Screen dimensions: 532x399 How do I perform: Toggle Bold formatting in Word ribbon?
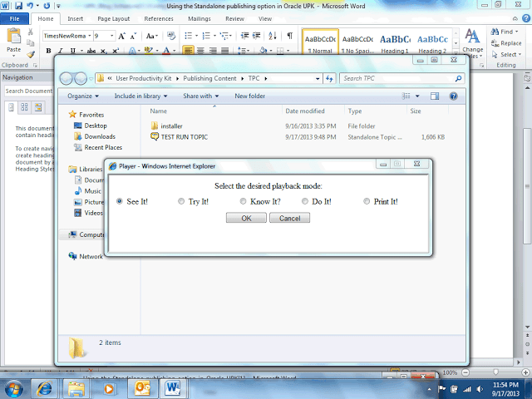48,51
